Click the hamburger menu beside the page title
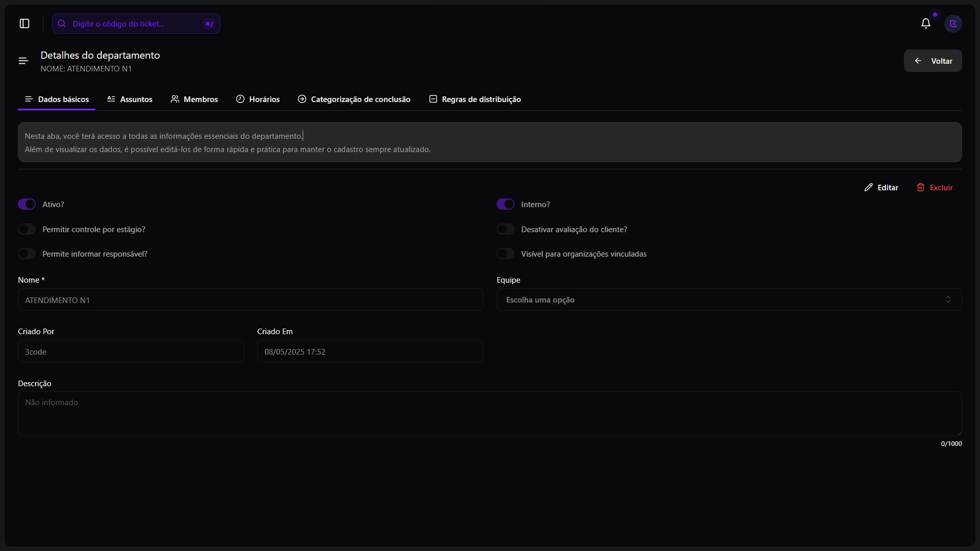This screenshot has width=980, height=551. (23, 61)
